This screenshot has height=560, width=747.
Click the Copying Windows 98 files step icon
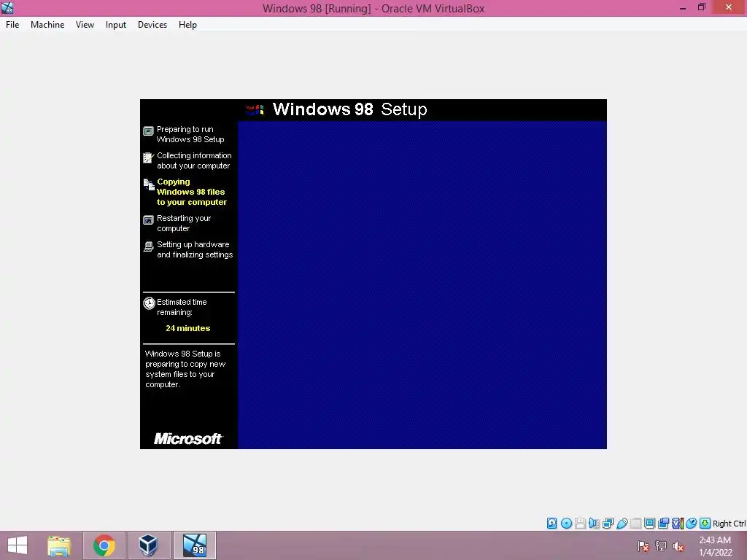click(x=149, y=184)
